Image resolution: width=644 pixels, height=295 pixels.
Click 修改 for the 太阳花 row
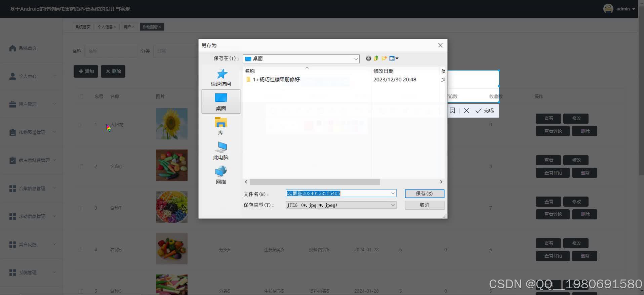tap(576, 118)
